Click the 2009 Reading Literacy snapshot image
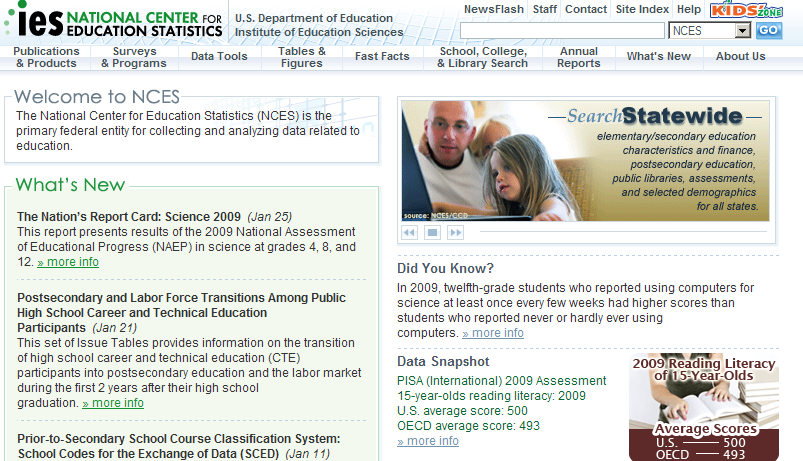Image resolution: width=803 pixels, height=461 pixels. [x=704, y=407]
